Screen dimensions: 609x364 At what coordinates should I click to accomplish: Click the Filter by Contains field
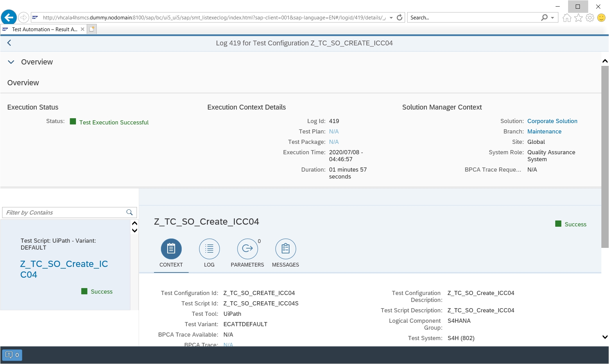[64, 213]
